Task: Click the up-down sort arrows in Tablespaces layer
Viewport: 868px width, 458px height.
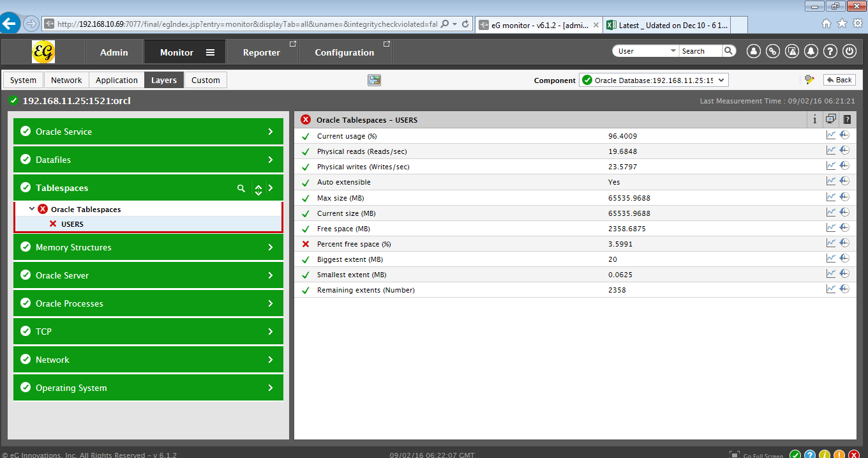Action: click(258, 188)
